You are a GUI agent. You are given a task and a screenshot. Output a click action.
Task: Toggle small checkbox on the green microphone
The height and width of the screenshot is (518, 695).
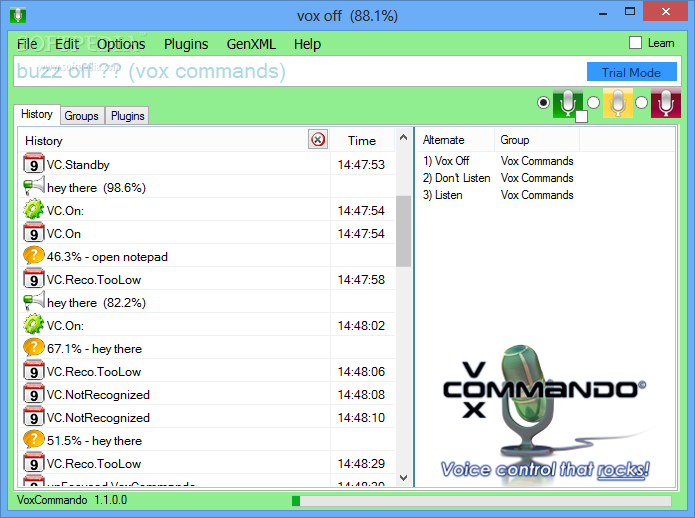coord(581,117)
